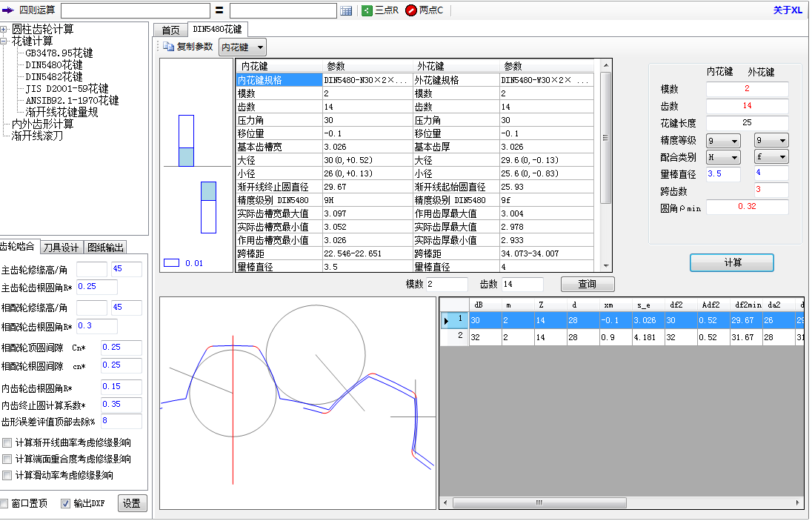Select DIN5482花键 in the tree
This screenshot has width=812, height=521.
click(x=54, y=76)
